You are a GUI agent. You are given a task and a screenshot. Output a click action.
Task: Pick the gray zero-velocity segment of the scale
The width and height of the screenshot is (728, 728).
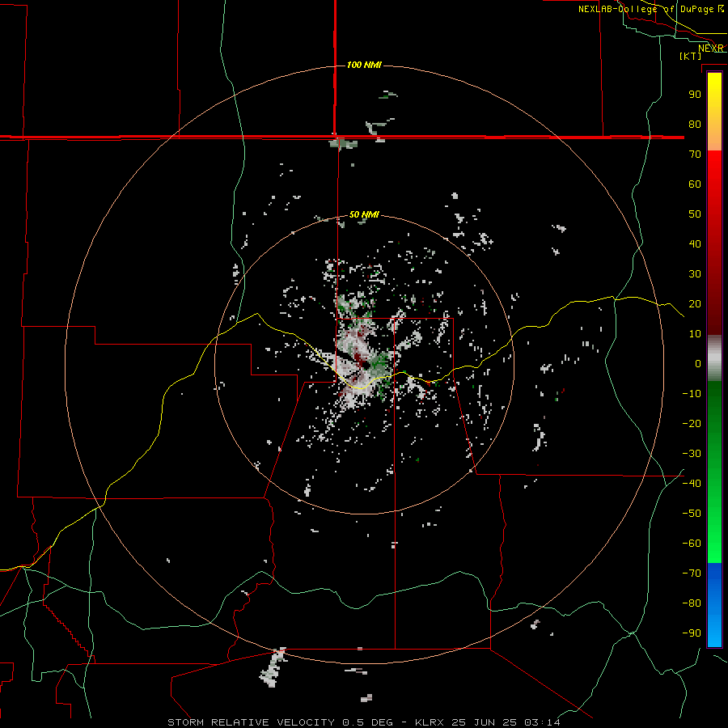pos(714,358)
